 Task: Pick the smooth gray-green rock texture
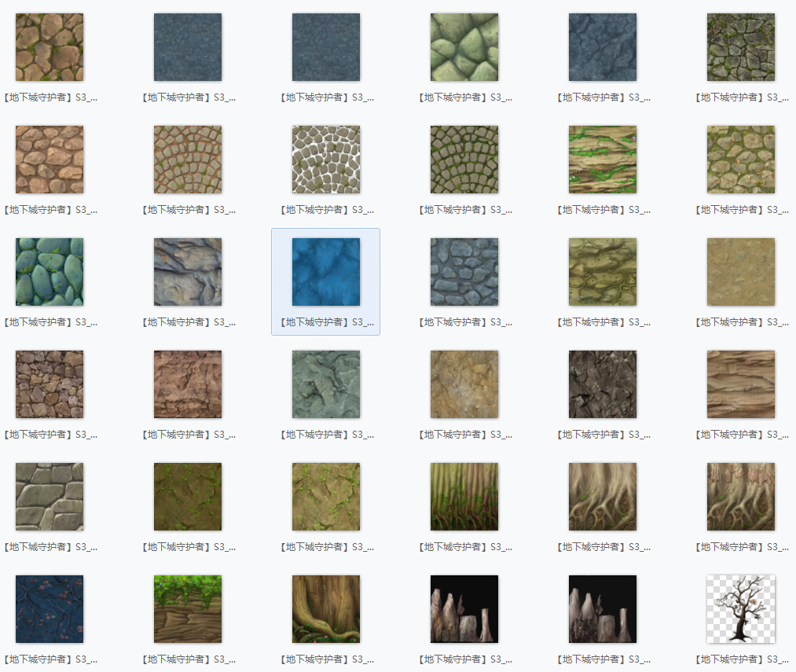pyautogui.click(x=326, y=384)
